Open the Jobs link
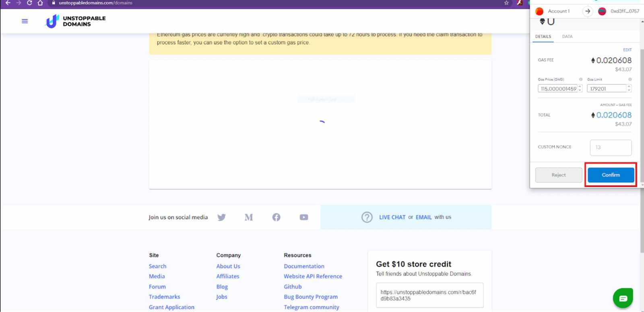 tap(222, 297)
